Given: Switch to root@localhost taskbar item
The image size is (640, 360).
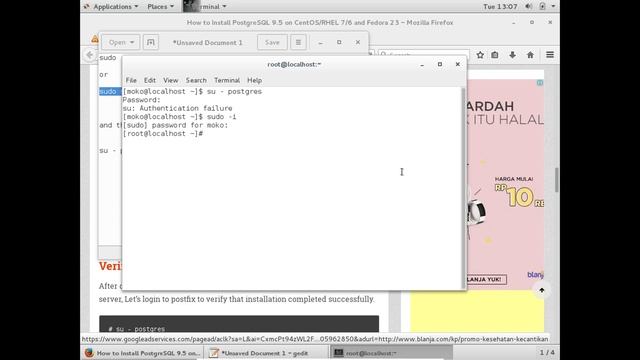Looking at the screenshot, I should click(x=391, y=353).
